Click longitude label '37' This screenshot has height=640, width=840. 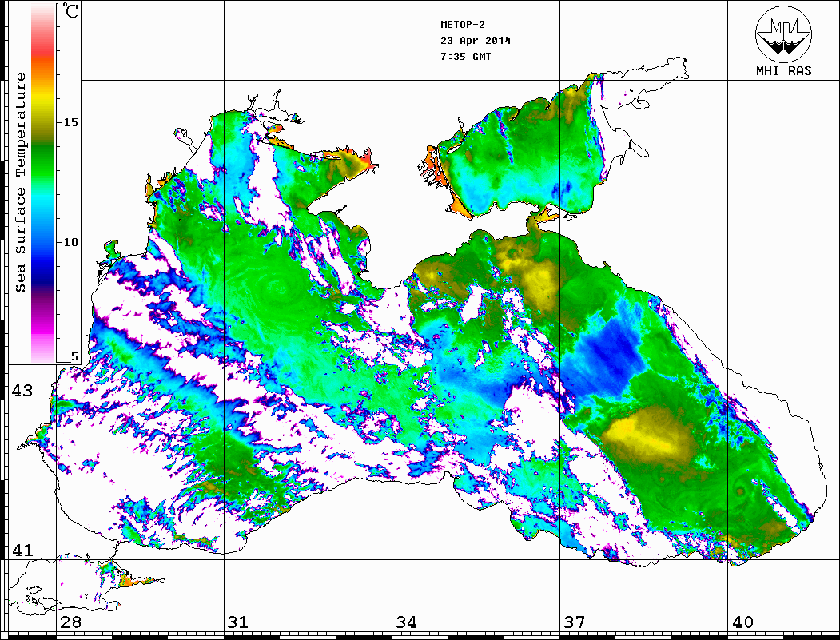[575, 622]
